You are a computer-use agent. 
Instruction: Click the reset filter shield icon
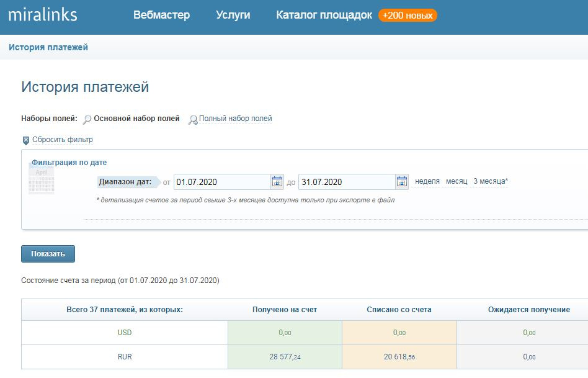point(26,140)
